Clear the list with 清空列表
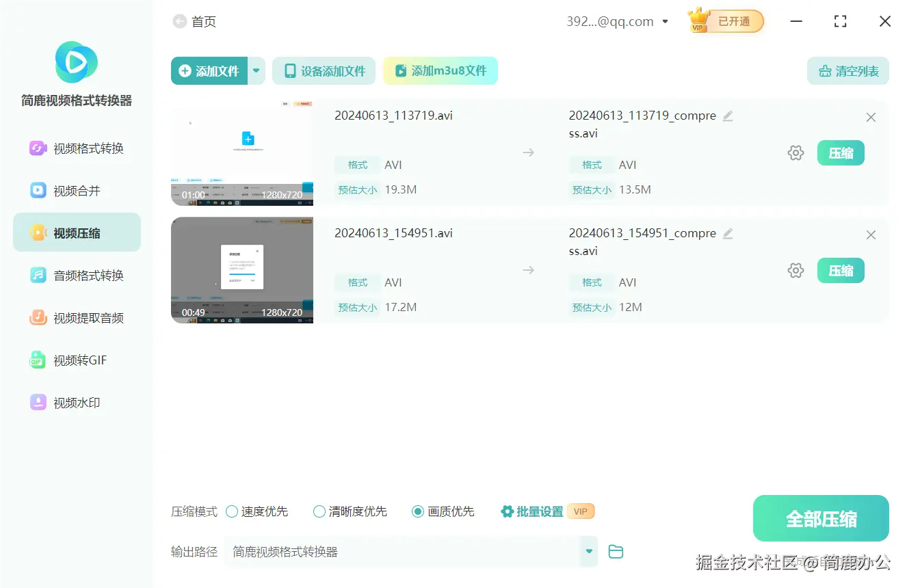 [x=847, y=70]
